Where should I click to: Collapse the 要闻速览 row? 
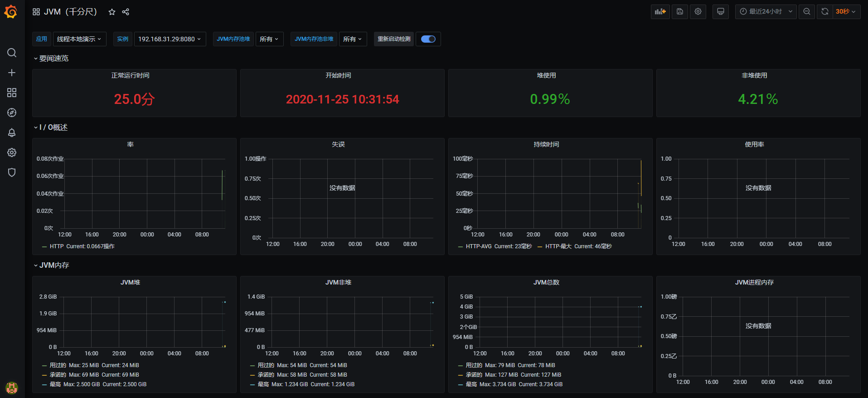click(51, 59)
